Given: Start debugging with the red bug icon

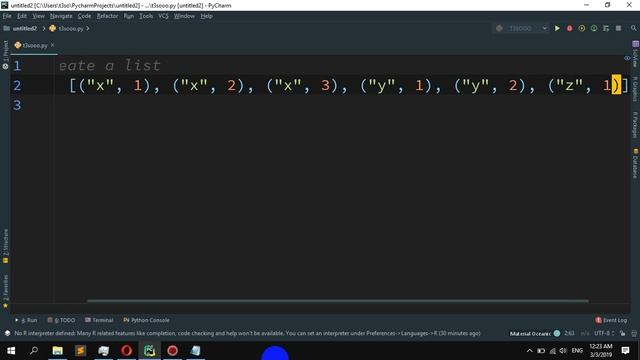Looking at the screenshot, I should 569,28.
